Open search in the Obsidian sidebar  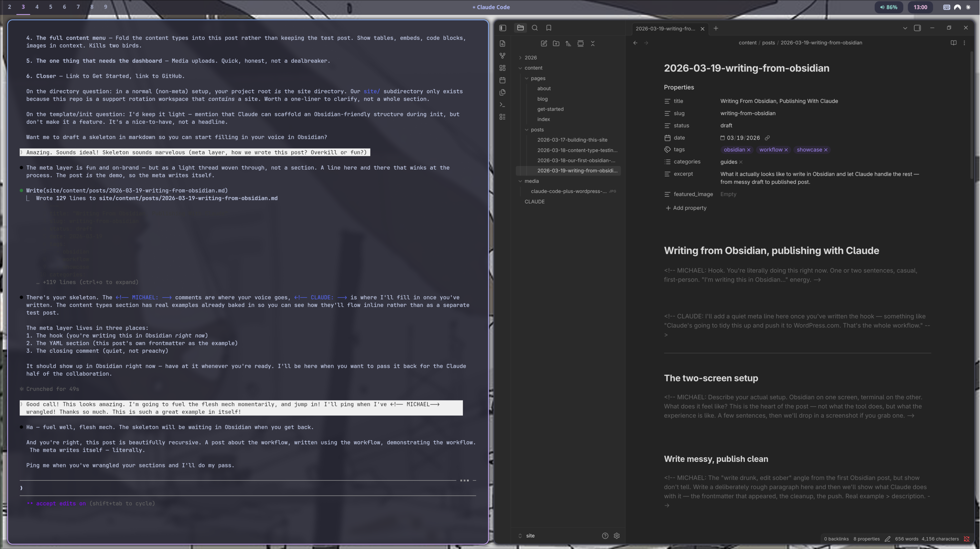(x=535, y=27)
